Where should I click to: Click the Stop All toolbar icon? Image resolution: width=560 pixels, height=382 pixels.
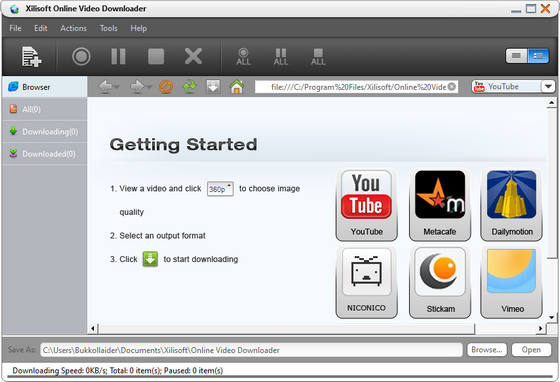coord(318,57)
